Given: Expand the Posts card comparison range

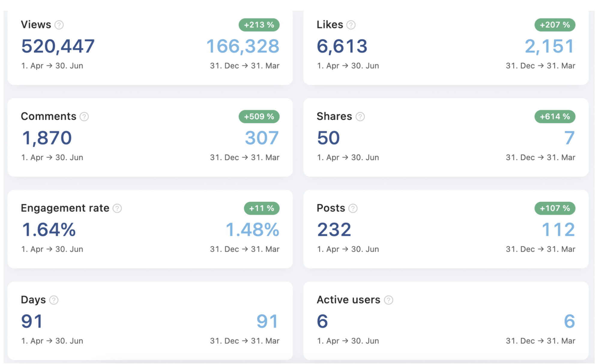Looking at the screenshot, I should tap(540, 249).
